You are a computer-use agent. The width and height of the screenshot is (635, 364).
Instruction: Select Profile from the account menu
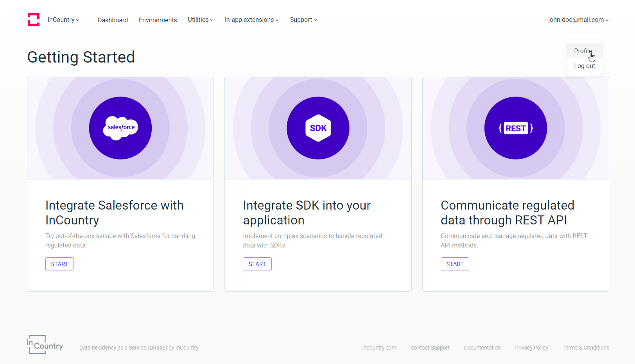(x=583, y=51)
